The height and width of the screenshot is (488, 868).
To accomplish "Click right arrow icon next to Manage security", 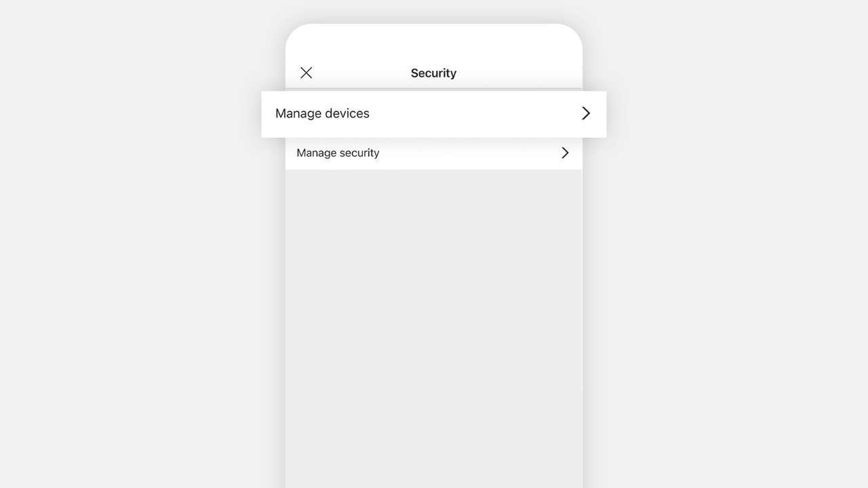I will [565, 153].
